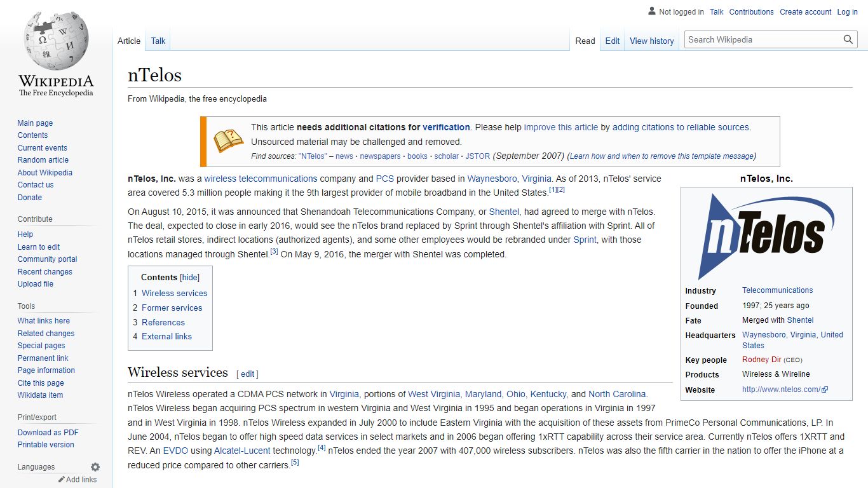The height and width of the screenshot is (488, 868).
Task: Open the ntelos.com website link
Action: point(785,390)
